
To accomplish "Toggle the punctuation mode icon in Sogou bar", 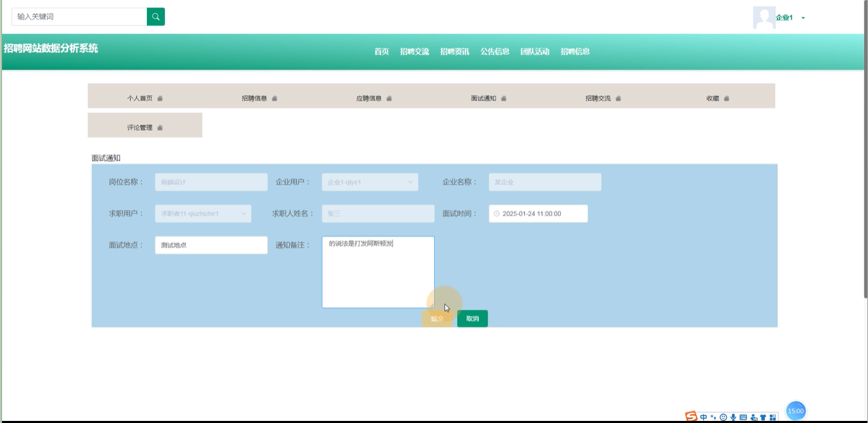I will point(713,417).
